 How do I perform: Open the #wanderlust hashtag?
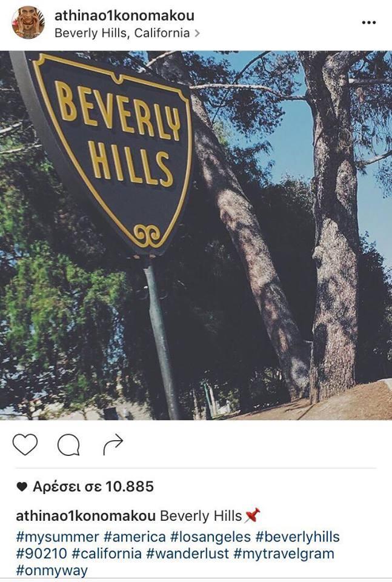tap(188, 554)
